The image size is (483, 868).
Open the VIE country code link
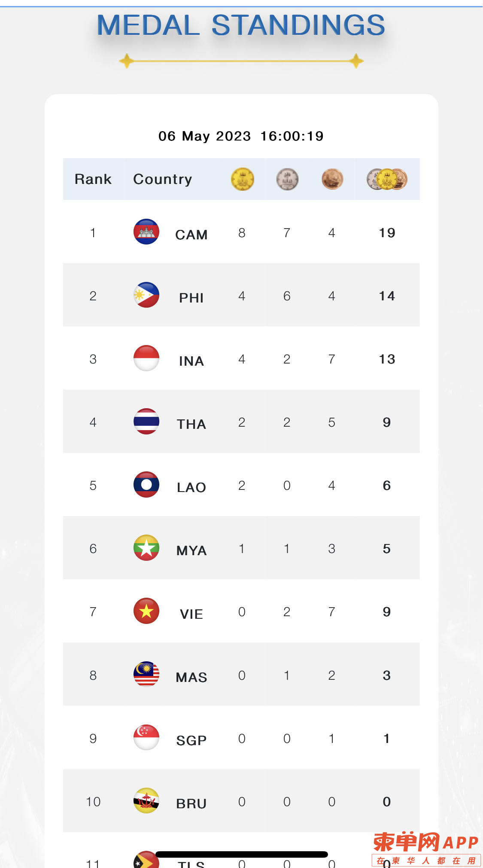pyautogui.click(x=191, y=614)
